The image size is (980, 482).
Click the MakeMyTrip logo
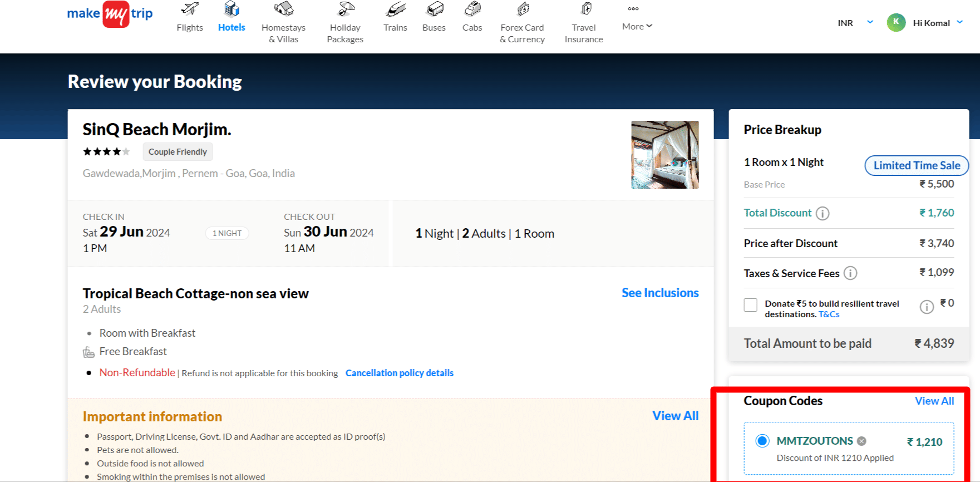pyautogui.click(x=110, y=14)
